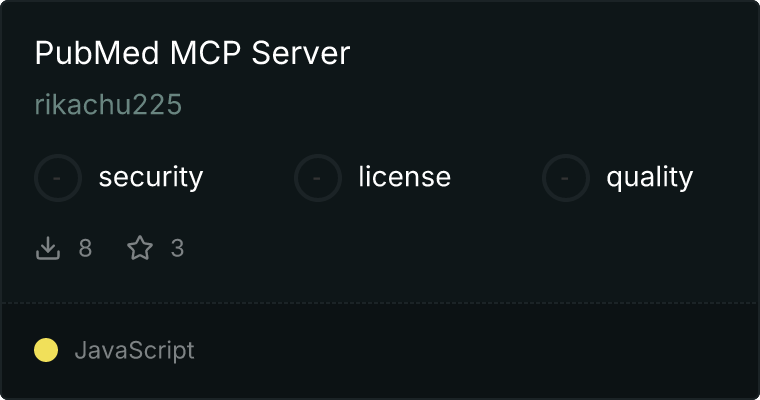Click the dashed divider line above JavaScript
The height and width of the screenshot is (400, 760).
380,303
